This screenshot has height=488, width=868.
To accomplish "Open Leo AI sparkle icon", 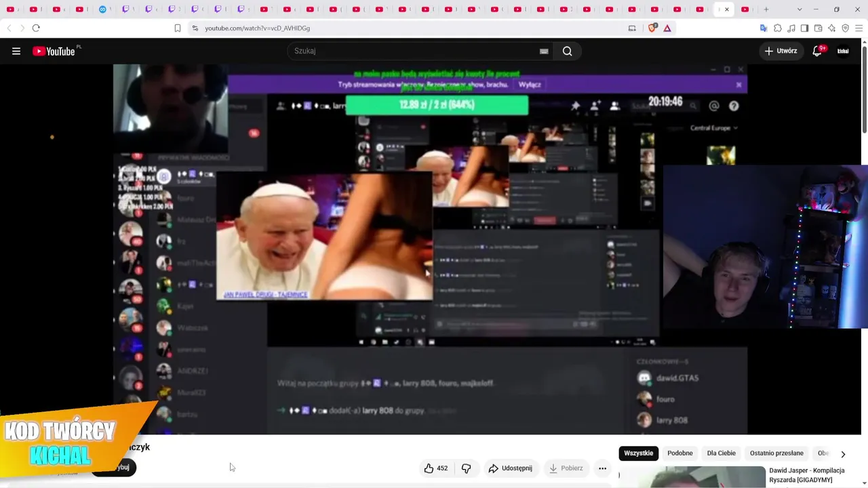I will [x=831, y=28].
